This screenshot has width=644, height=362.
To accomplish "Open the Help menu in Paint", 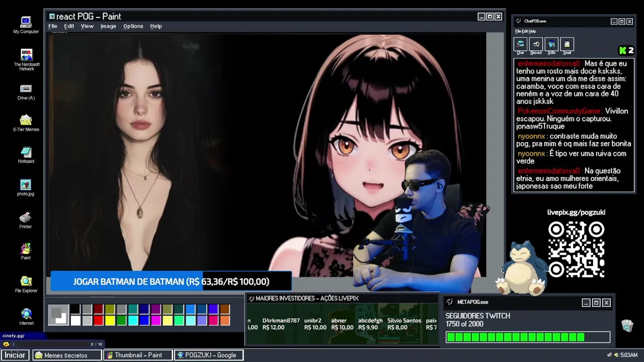I will 156,26.
